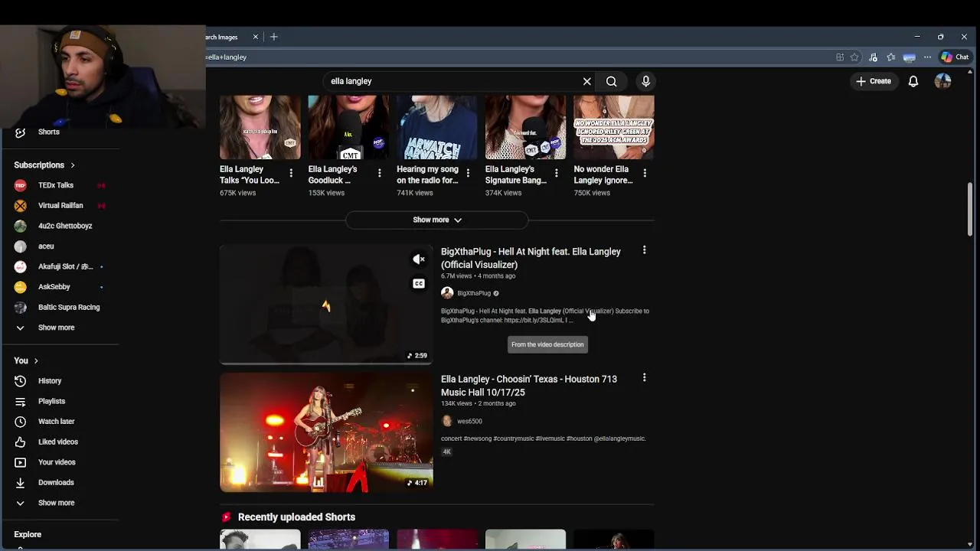Click Recently uploaded Shorts heading
Screen dimensions: 980x551
pyautogui.click(x=296, y=517)
